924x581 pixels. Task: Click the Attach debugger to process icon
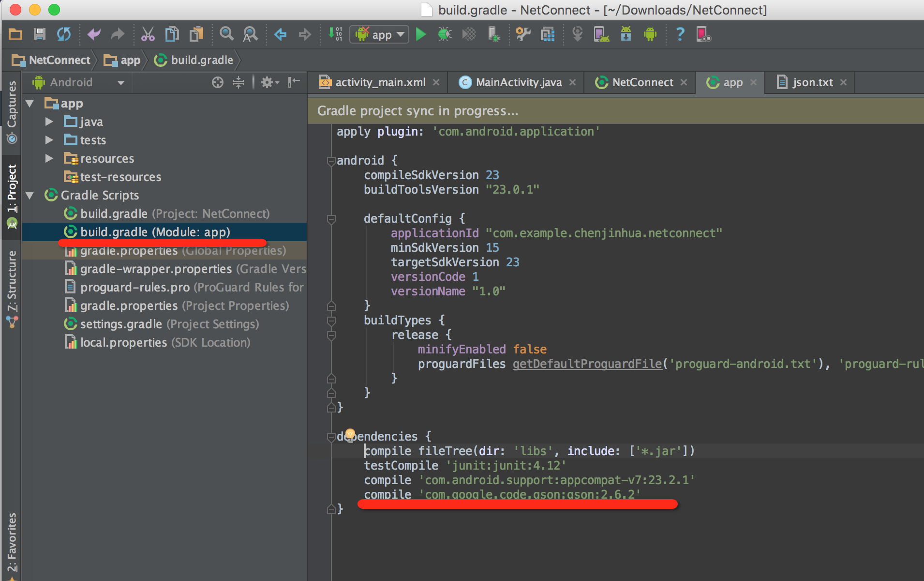point(493,34)
